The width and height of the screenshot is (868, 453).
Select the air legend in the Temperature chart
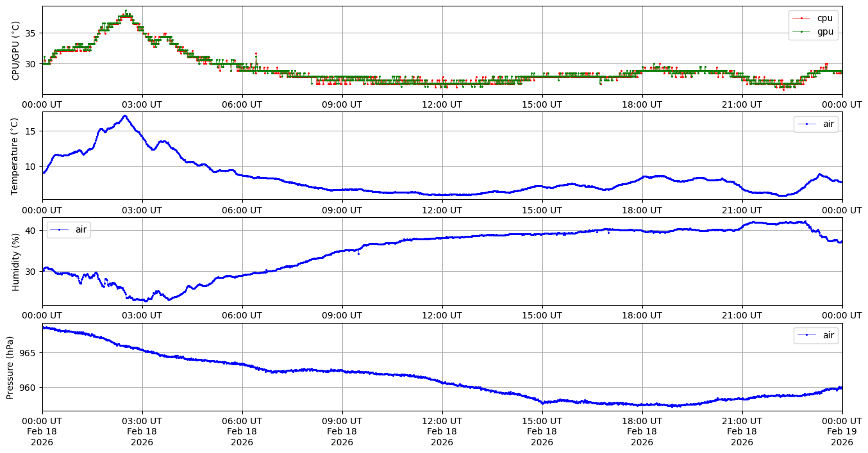pyautogui.click(x=815, y=124)
